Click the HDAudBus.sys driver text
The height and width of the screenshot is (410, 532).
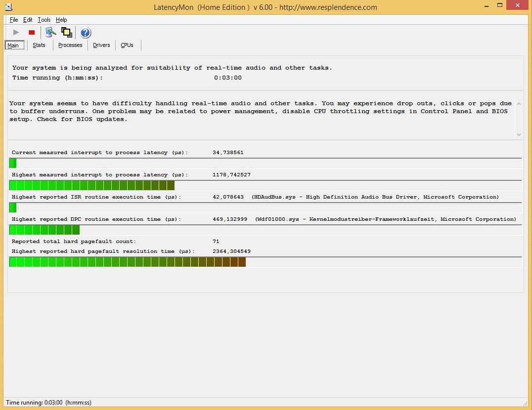375,197
